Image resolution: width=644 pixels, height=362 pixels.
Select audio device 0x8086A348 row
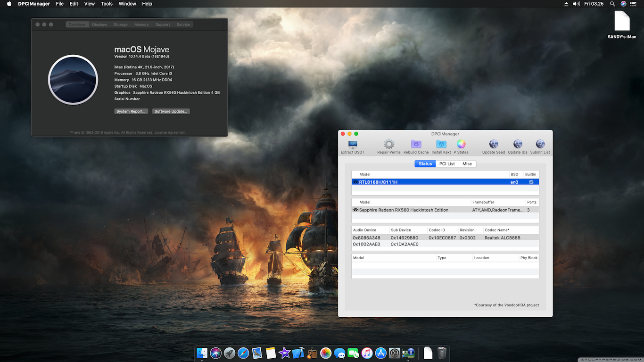tap(445, 238)
